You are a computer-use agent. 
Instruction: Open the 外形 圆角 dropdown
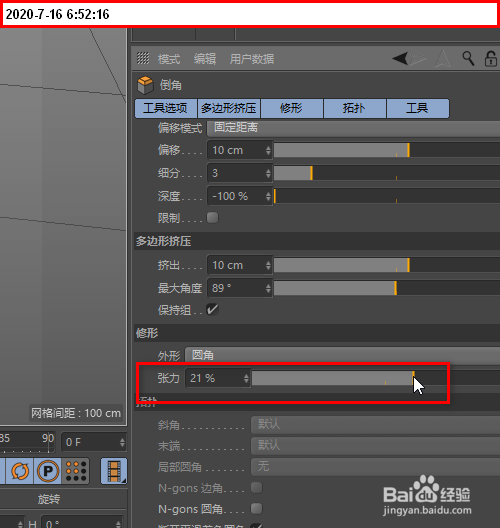pyautogui.click(x=342, y=355)
